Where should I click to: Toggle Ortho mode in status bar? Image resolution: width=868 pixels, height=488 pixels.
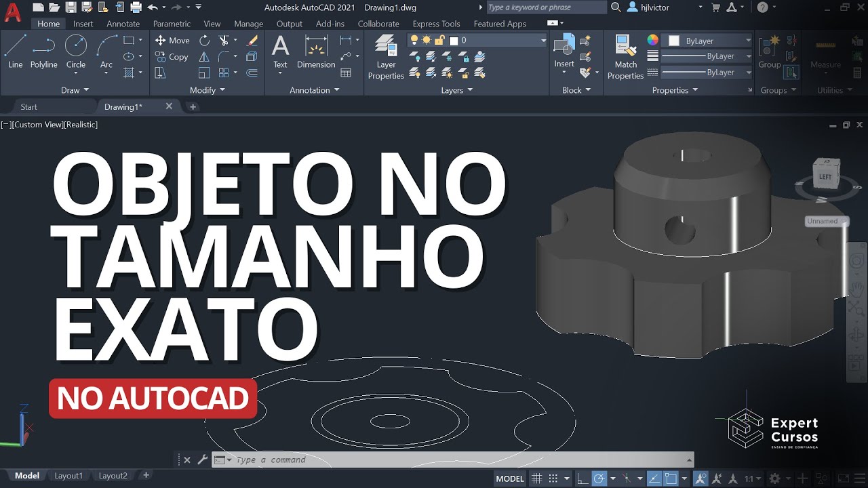tap(583, 479)
